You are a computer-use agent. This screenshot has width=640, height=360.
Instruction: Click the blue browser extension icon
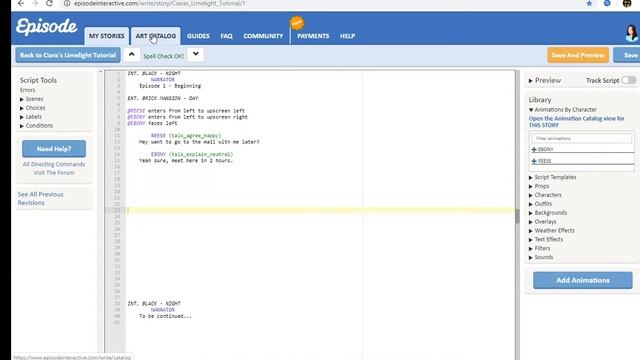[x=607, y=3]
